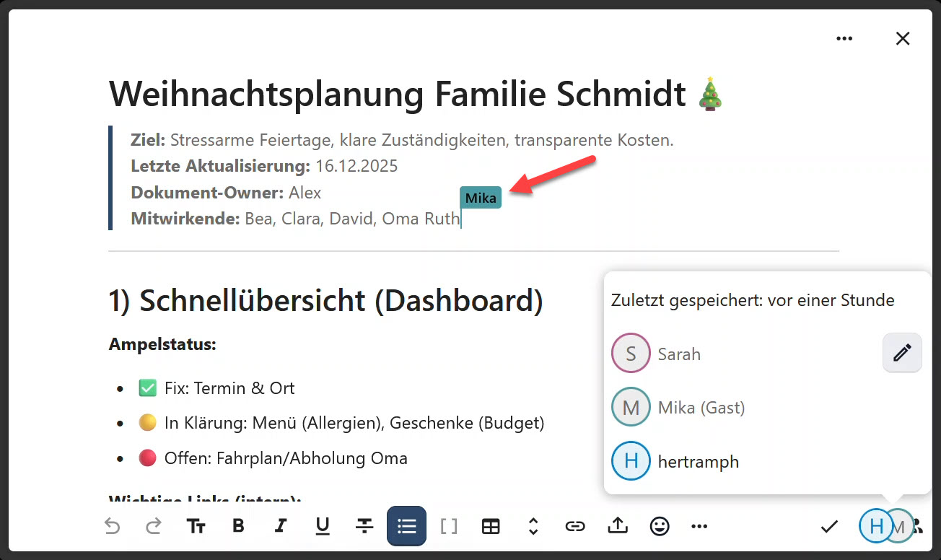Click the pencil edit button beside Sarah
This screenshot has width=941, height=560.
pos(902,353)
